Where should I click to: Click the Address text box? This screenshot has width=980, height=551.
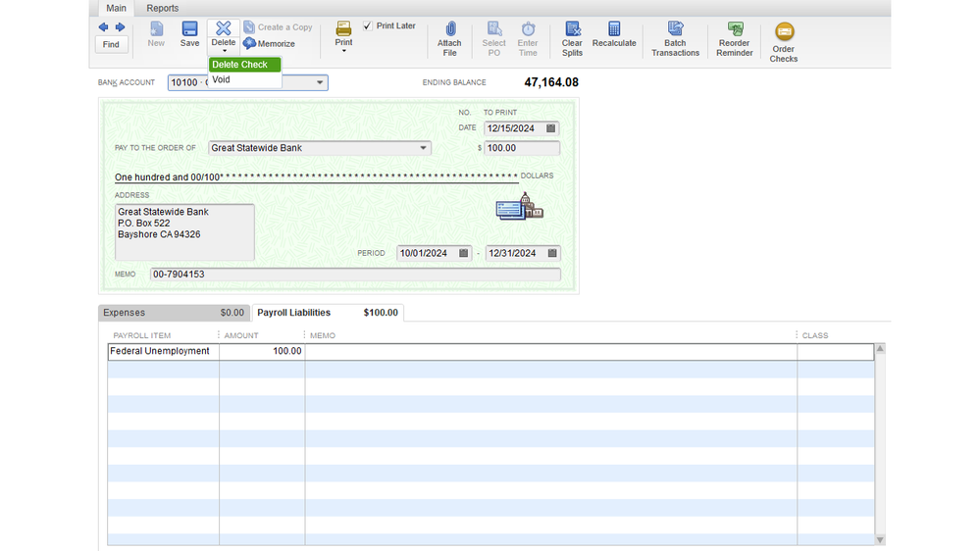click(184, 231)
